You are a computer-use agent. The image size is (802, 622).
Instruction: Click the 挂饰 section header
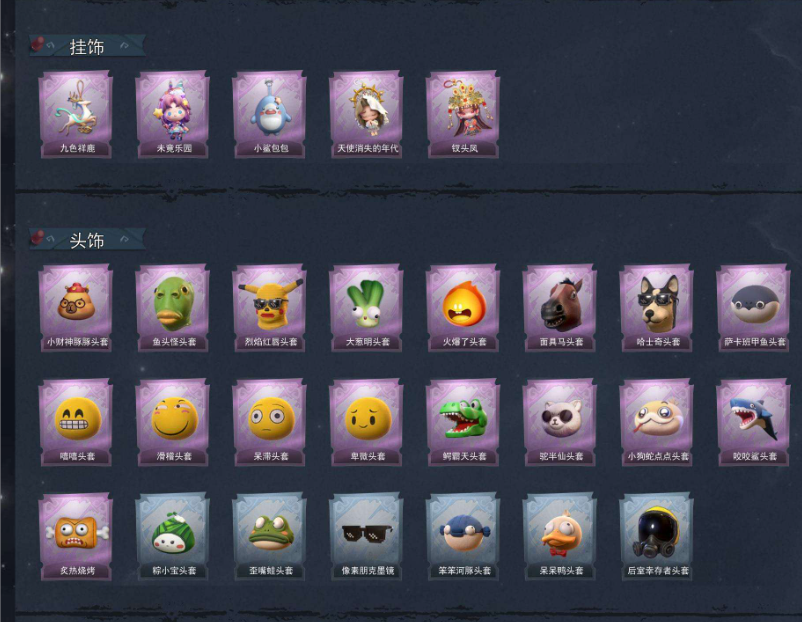tap(87, 46)
